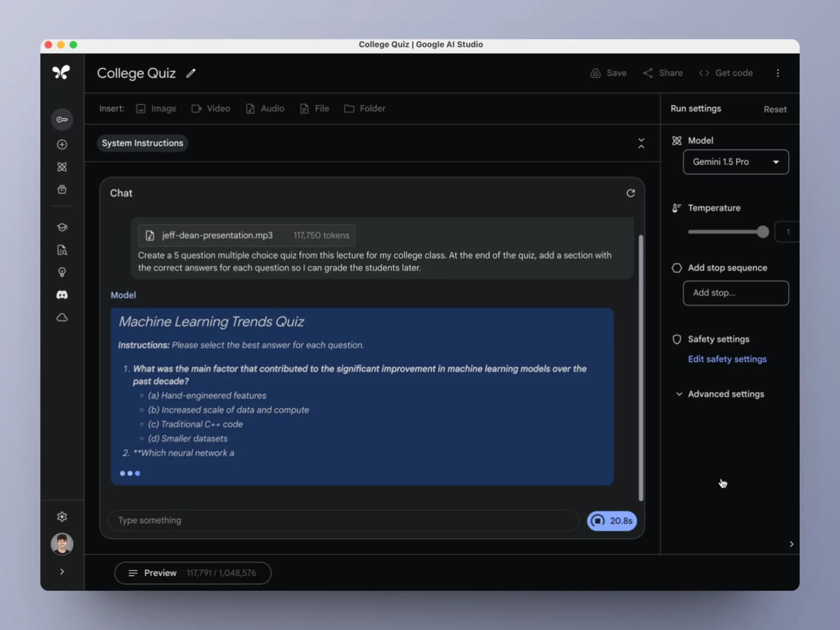Collapse the Run settings panel arrow
The width and height of the screenshot is (840, 630).
(x=791, y=544)
